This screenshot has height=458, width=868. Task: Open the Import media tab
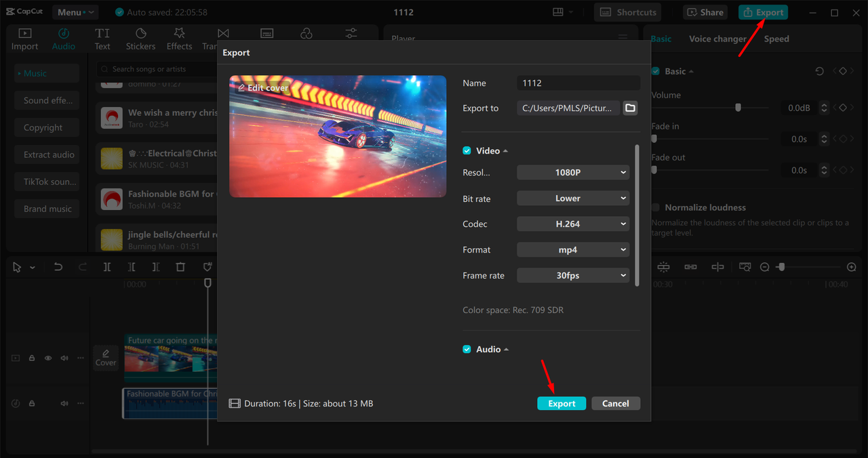[24, 39]
